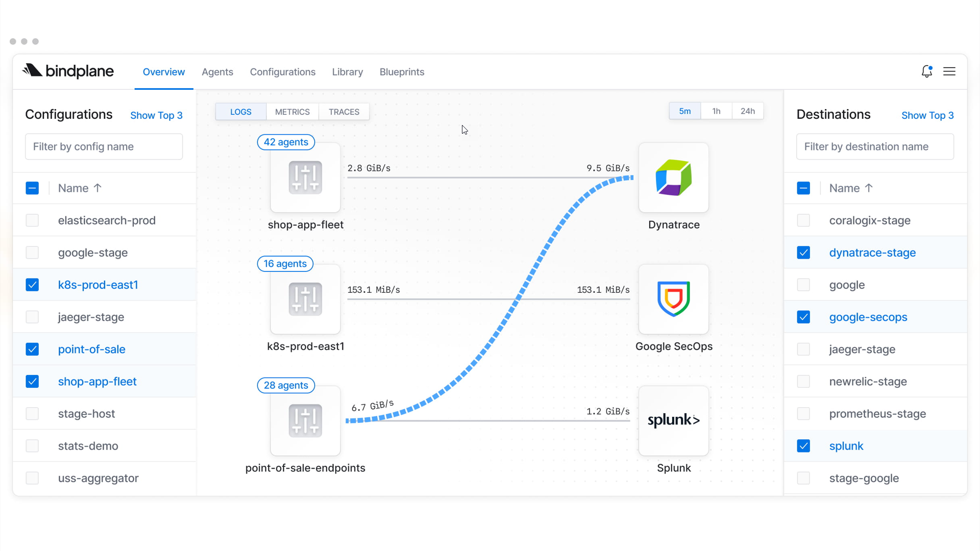Open the dynatrace-stage destination link

[872, 253]
